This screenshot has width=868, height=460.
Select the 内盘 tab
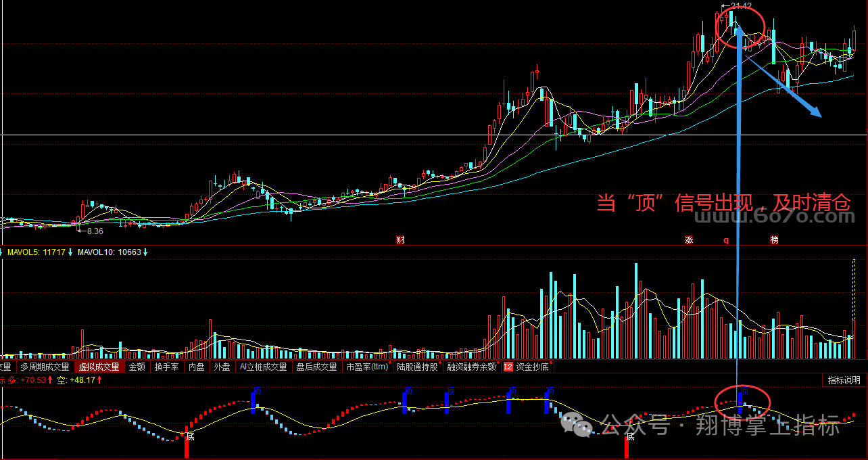click(x=197, y=367)
